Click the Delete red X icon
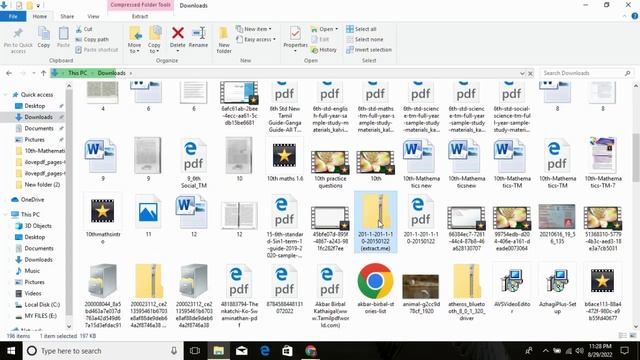Image resolution: width=640 pixels, height=360 pixels. 178,33
